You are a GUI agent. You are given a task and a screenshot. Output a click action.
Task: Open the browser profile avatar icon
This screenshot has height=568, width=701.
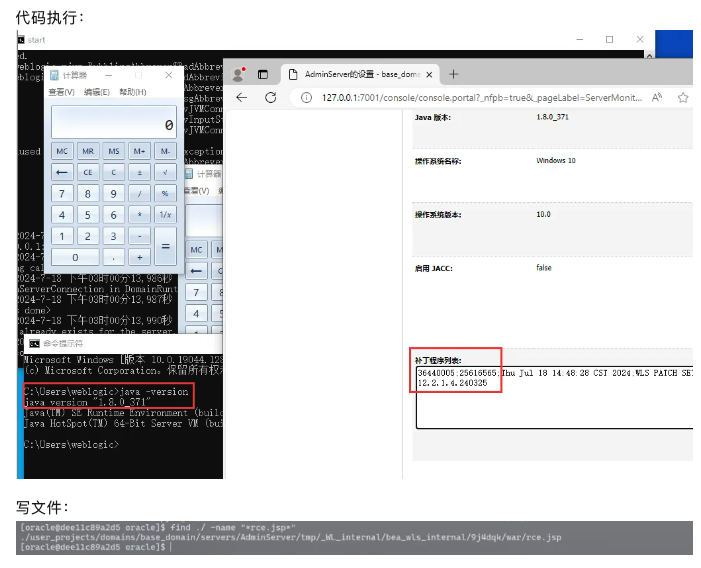click(x=238, y=74)
